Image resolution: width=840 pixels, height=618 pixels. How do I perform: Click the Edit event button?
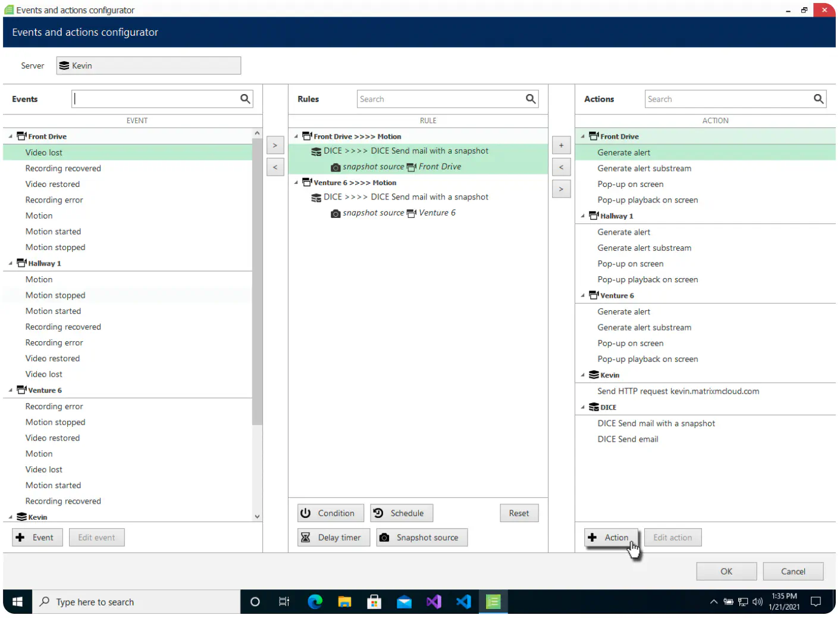(x=96, y=537)
